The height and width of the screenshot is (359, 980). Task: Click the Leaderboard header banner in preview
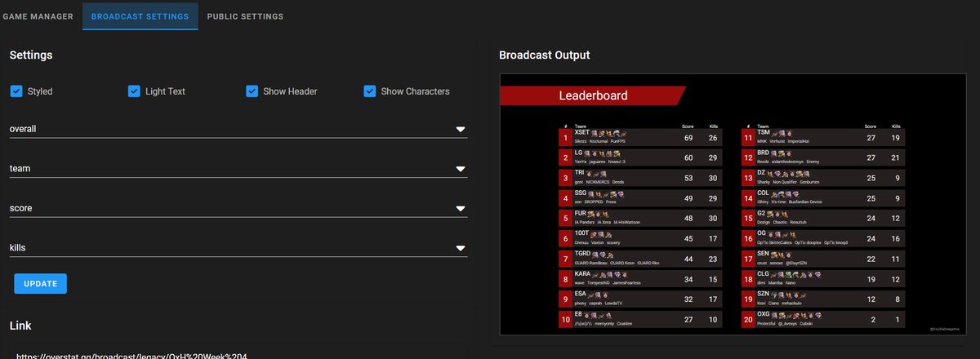[593, 95]
